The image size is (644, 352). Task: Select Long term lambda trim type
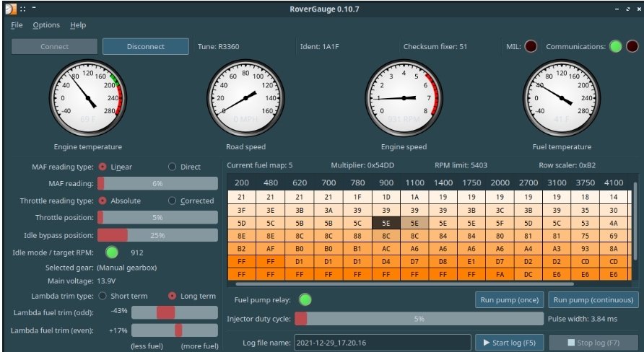click(173, 296)
